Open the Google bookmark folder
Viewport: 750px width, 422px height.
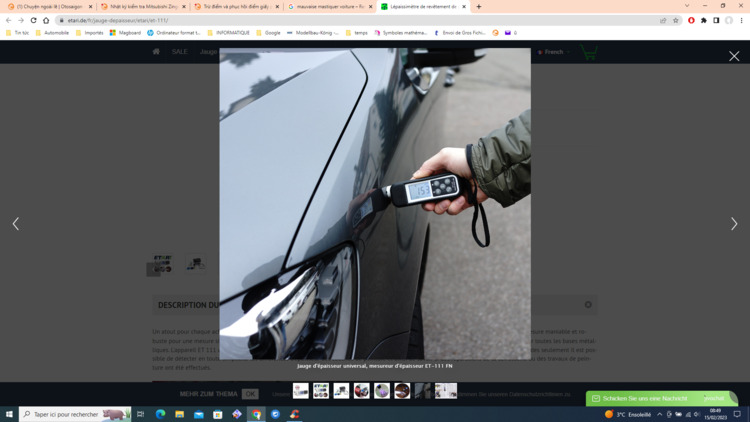268,33
